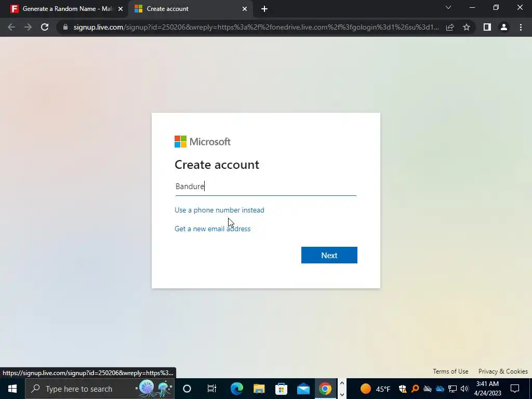Bookmark this page with the star icon
Image resolution: width=532 pixels, height=399 pixels.
click(x=467, y=27)
